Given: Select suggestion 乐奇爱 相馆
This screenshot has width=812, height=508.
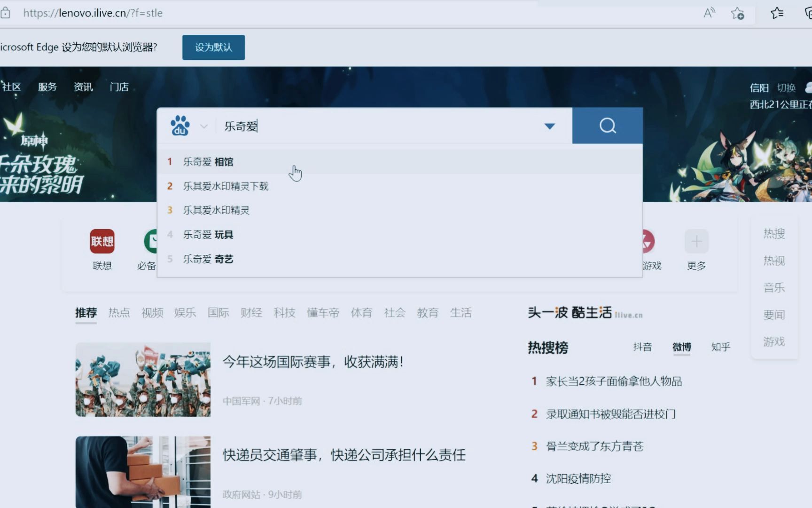Looking at the screenshot, I should pyautogui.click(x=399, y=162).
